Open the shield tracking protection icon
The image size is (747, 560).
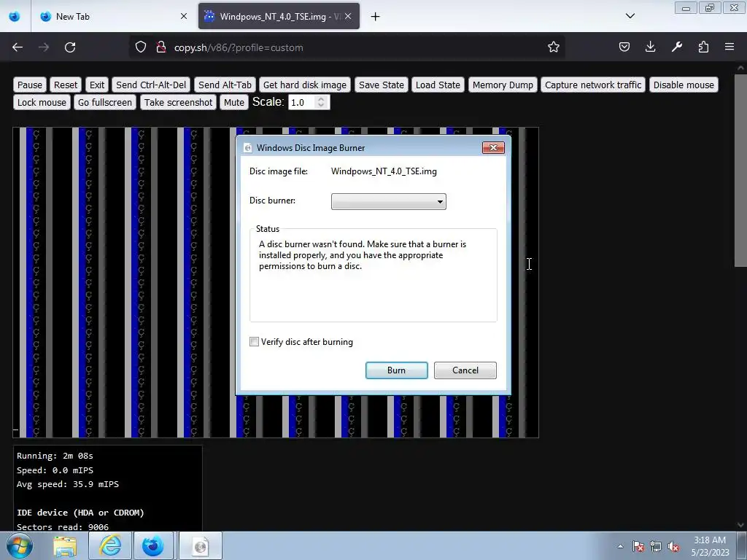pos(141,47)
